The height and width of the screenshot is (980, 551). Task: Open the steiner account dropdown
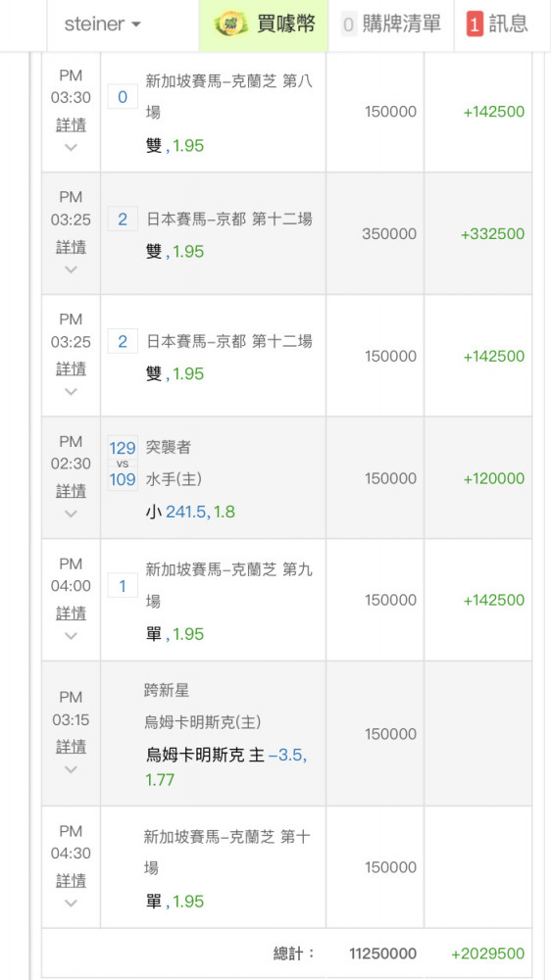[x=103, y=25]
